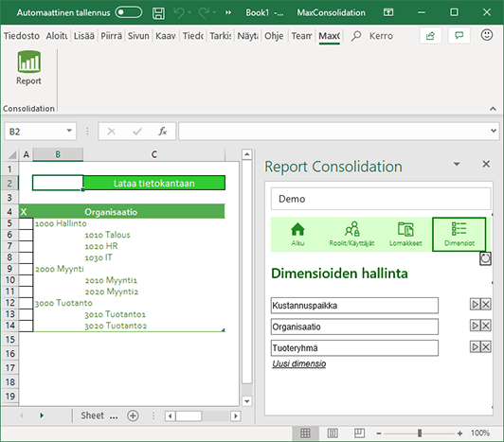Click the formula bar input
This screenshot has height=442, width=504.
(333, 131)
